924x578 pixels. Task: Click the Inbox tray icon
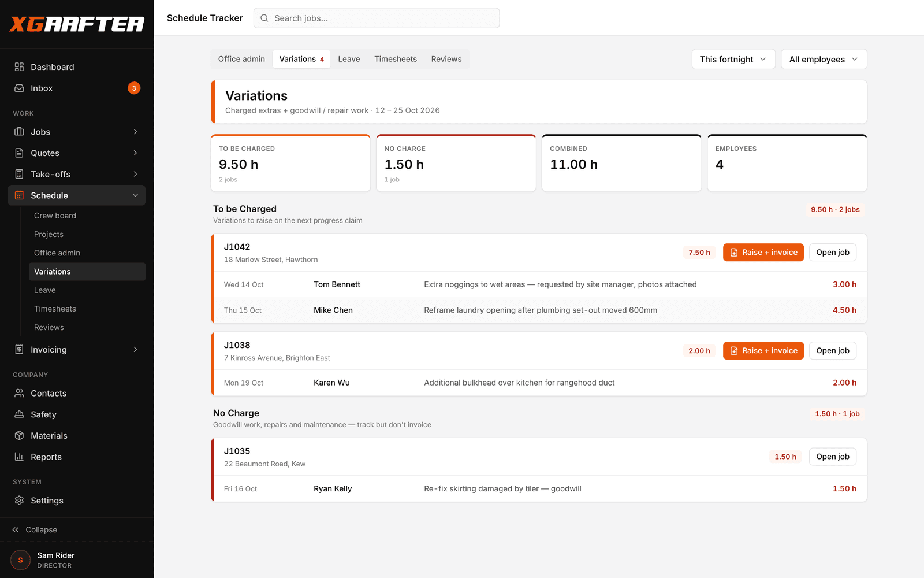pos(19,88)
